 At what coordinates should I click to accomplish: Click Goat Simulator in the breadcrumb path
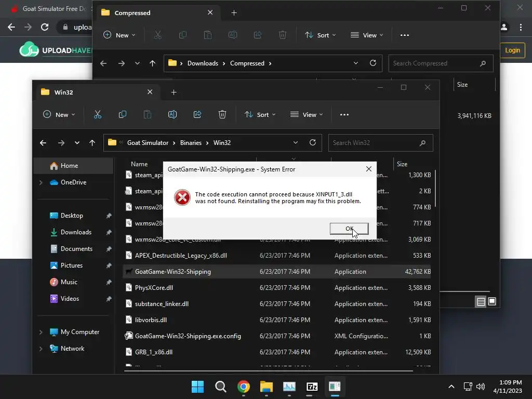(148, 143)
